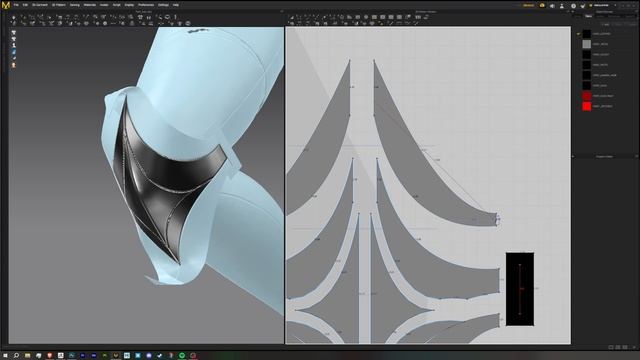Open the 3D Garment menu
The image size is (640, 360).
pos(40,5)
